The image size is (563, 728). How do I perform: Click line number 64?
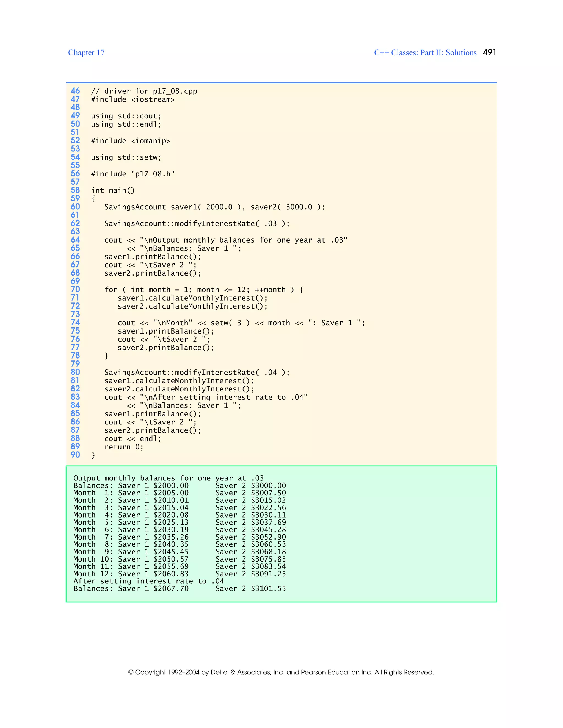75,240
